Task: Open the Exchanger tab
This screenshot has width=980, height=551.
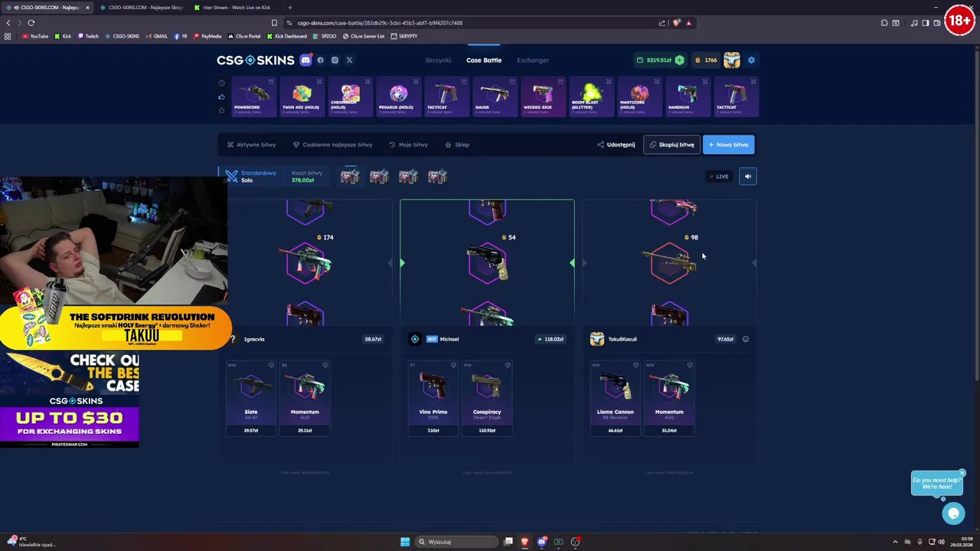Action: [x=533, y=60]
